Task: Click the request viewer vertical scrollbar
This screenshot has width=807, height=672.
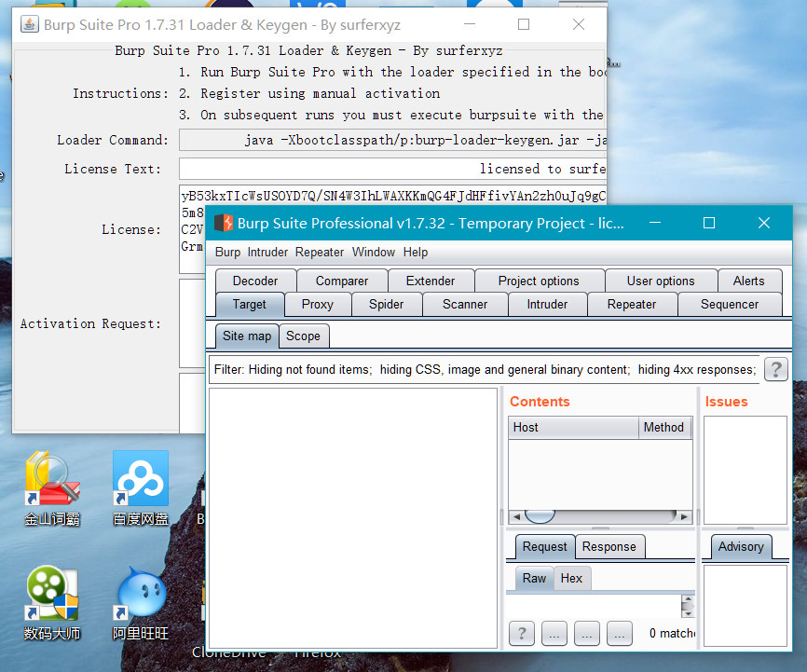Action: click(688, 606)
